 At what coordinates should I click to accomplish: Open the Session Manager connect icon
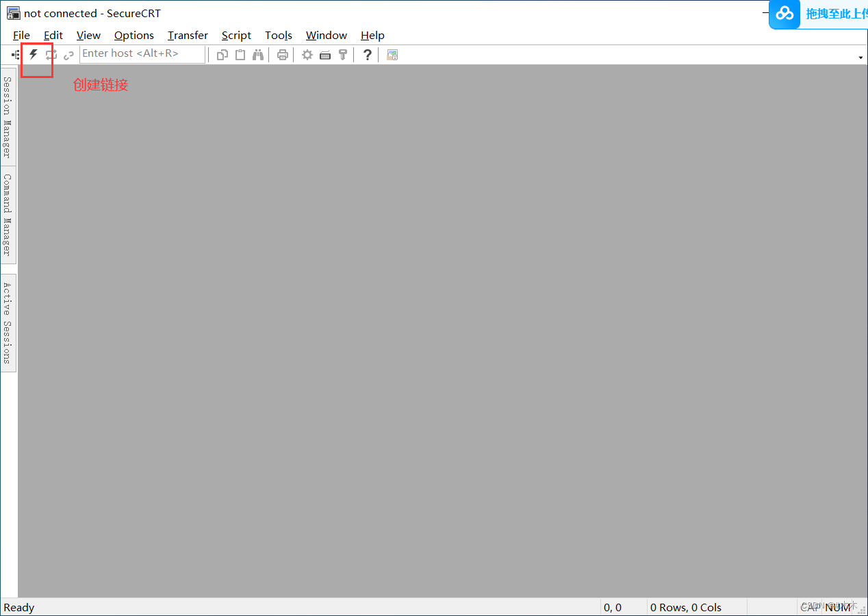[15, 55]
